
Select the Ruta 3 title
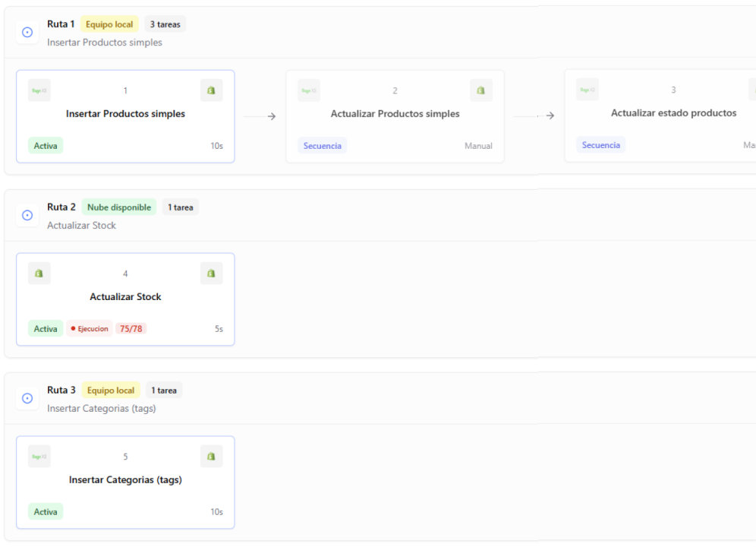pos(61,390)
